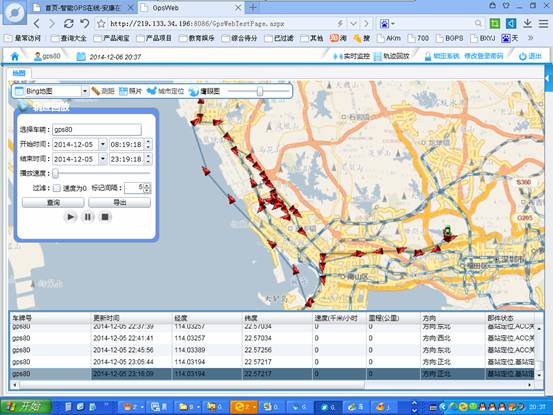553x415 pixels.
Task: Click the browser undo/restore arrow icon
Action: 85,24
